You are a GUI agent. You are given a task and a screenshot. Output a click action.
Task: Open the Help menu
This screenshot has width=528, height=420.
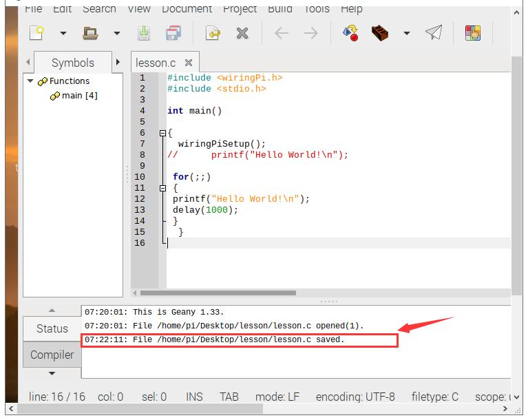[352, 9]
